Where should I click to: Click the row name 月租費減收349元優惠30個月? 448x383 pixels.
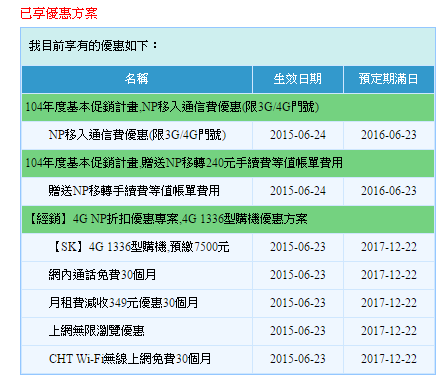click(123, 303)
